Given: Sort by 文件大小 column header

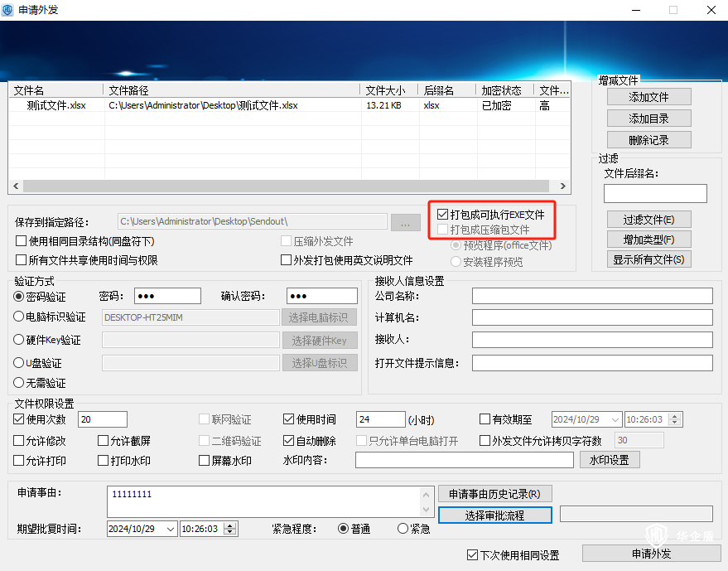Looking at the screenshot, I should 388,90.
